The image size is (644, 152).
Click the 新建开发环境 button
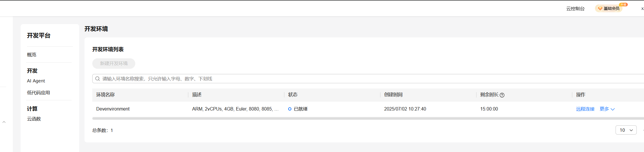point(114,64)
